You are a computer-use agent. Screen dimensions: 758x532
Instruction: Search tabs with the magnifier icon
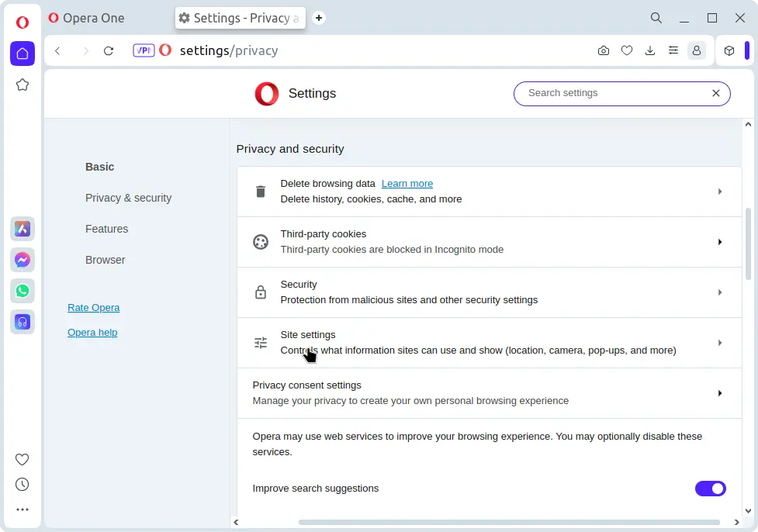(656, 18)
